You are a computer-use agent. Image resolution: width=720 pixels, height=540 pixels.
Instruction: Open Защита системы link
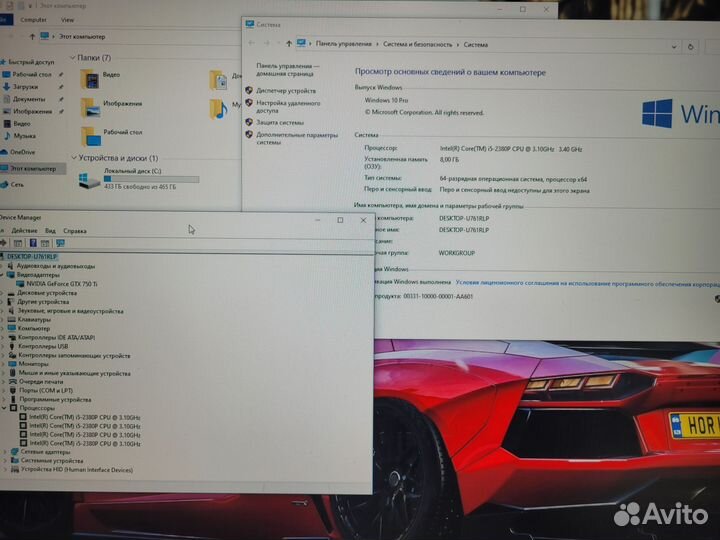point(280,123)
